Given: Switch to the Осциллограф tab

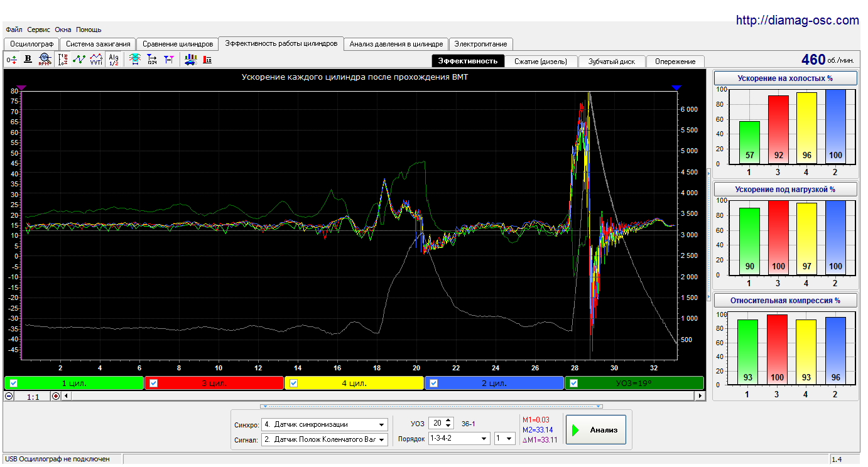Looking at the screenshot, I should tap(31, 44).
